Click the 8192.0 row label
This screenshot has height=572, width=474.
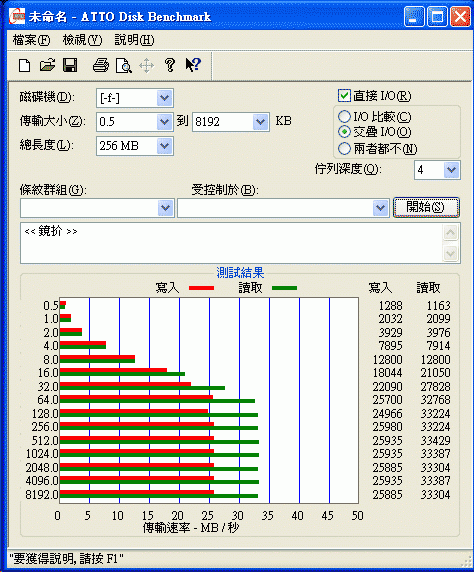(42, 495)
